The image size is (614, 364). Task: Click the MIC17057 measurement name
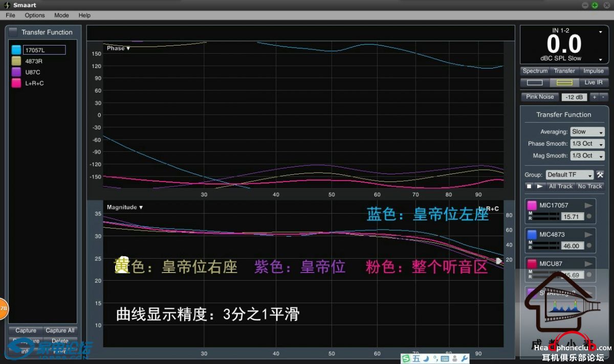(554, 206)
